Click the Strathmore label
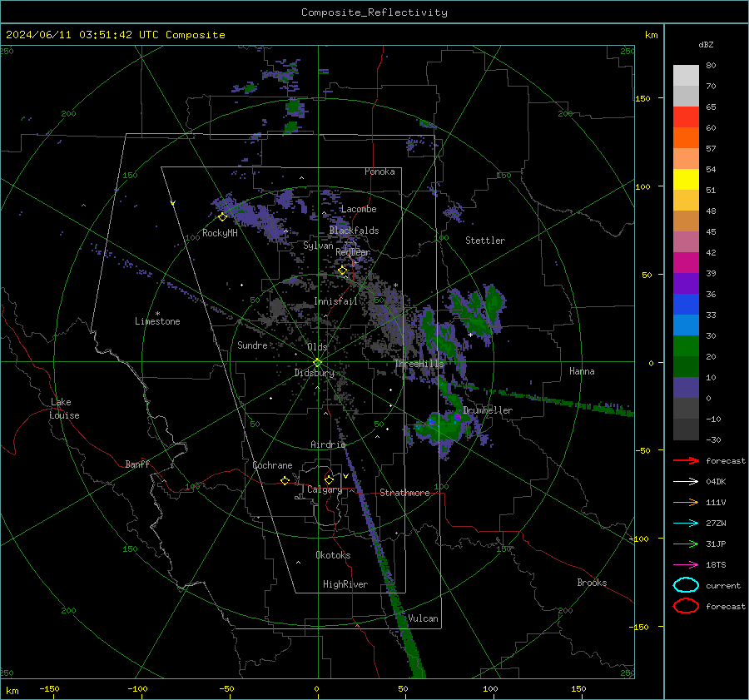Screen dimensions: 749x700 404,493
